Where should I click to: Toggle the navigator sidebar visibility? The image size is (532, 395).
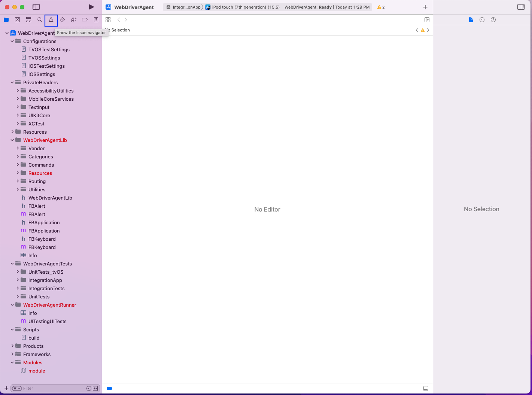(36, 7)
